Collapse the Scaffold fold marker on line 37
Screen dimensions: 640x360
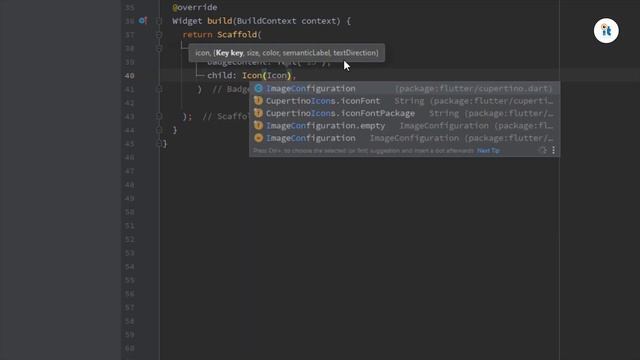(x=159, y=35)
